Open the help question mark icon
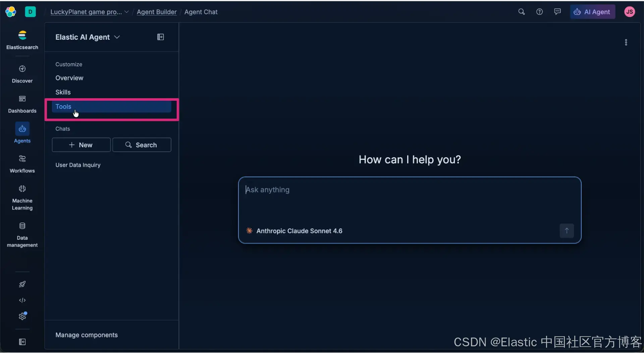 [539, 12]
